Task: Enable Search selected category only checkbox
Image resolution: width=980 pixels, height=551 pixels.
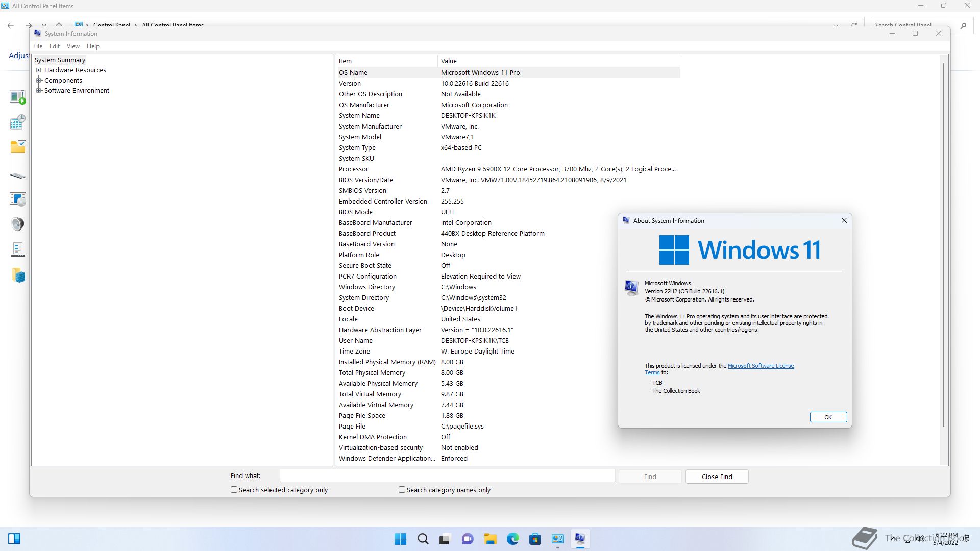Action: (234, 490)
